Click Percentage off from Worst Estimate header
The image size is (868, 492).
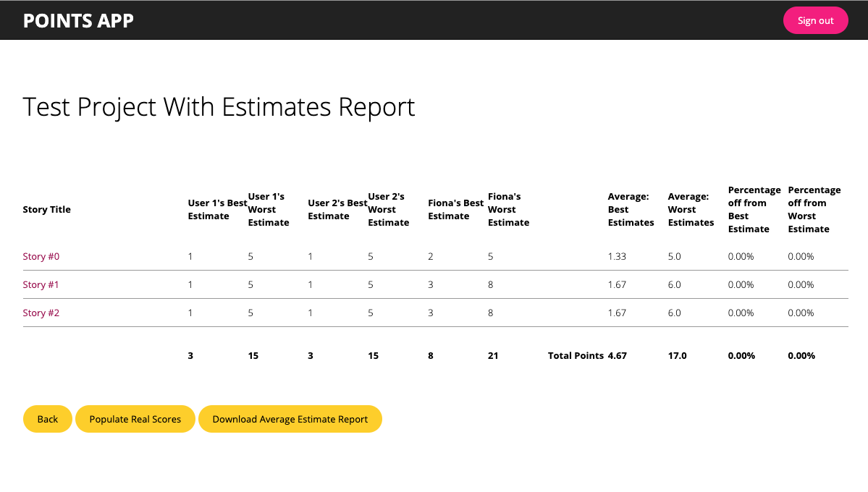pos(814,209)
